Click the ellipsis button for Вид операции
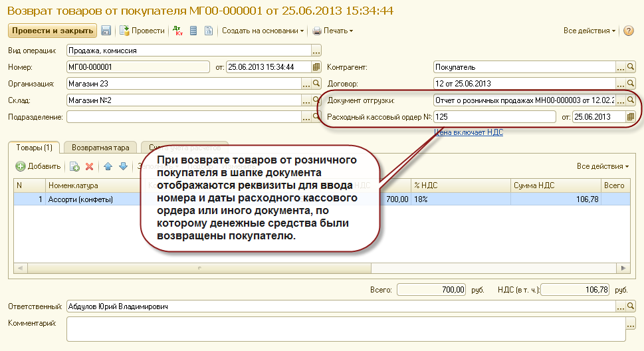Viewport: 644px width, 351px height. coord(316,51)
